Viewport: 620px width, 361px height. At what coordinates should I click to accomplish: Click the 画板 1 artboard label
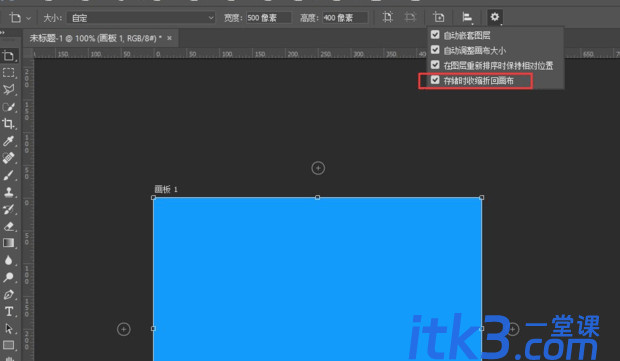click(166, 189)
